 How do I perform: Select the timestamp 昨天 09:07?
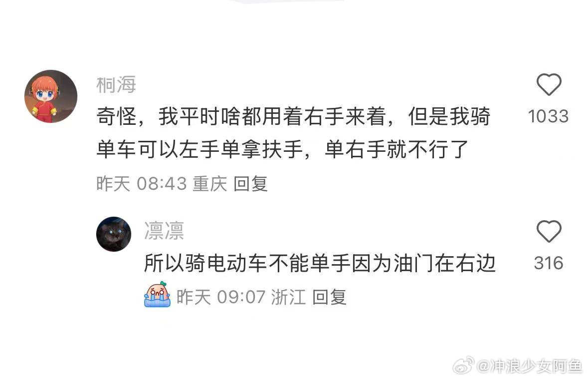221,297
